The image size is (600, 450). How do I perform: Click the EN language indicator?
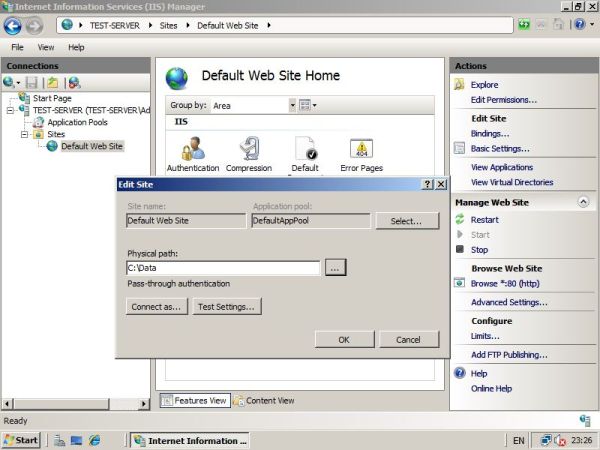pyautogui.click(x=518, y=440)
